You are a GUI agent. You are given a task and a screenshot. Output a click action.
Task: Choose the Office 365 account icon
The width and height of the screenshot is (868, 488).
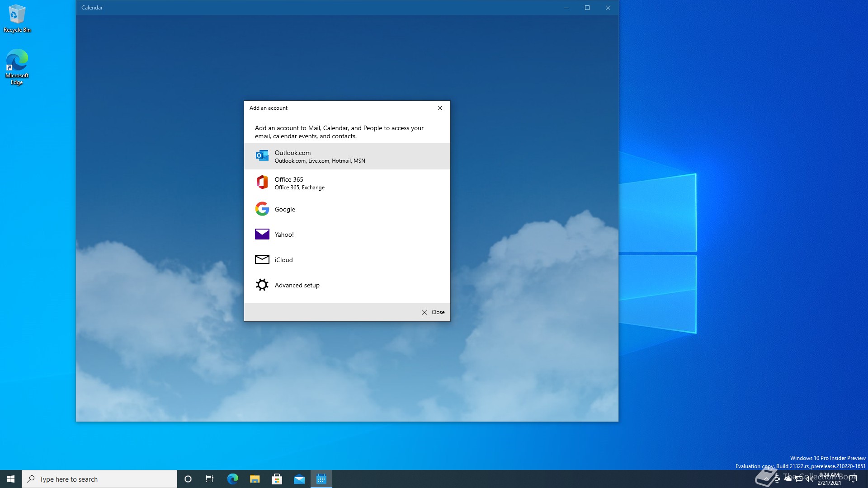pyautogui.click(x=262, y=183)
